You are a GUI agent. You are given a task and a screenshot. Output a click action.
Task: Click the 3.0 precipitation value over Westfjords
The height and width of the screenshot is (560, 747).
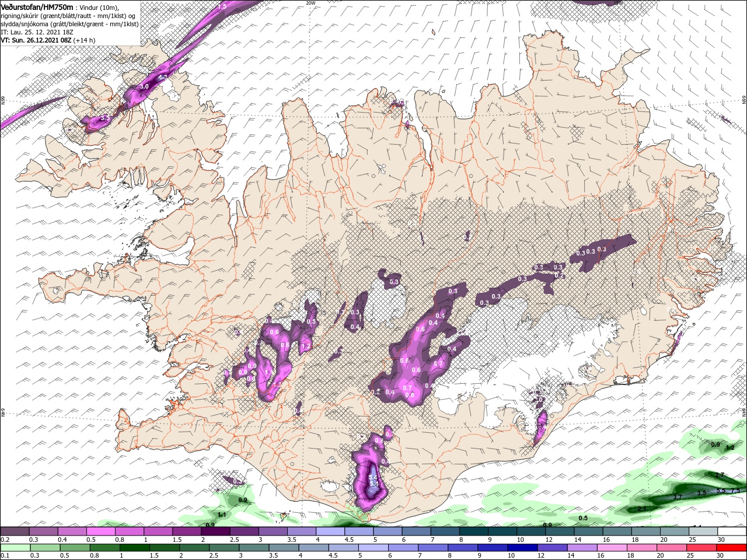click(145, 86)
